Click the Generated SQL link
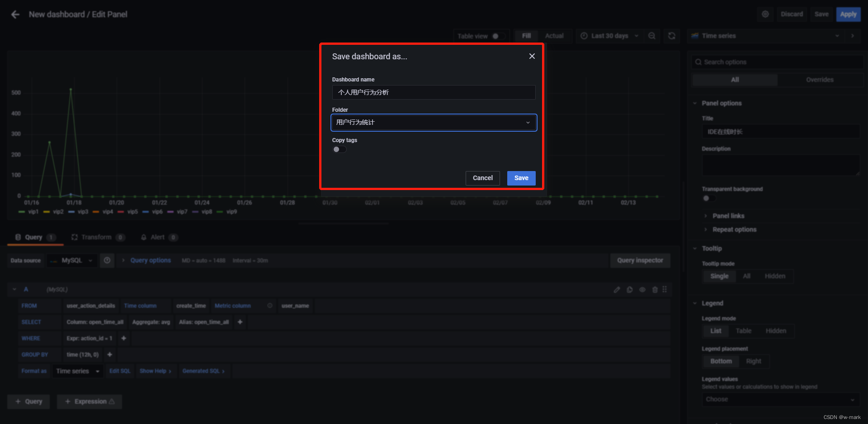This screenshot has width=868, height=424. tap(203, 371)
